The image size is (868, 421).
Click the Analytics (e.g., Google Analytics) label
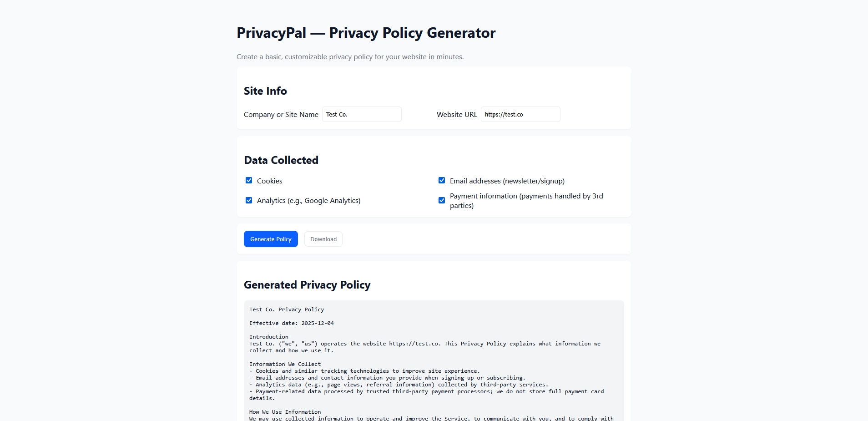[x=308, y=201]
